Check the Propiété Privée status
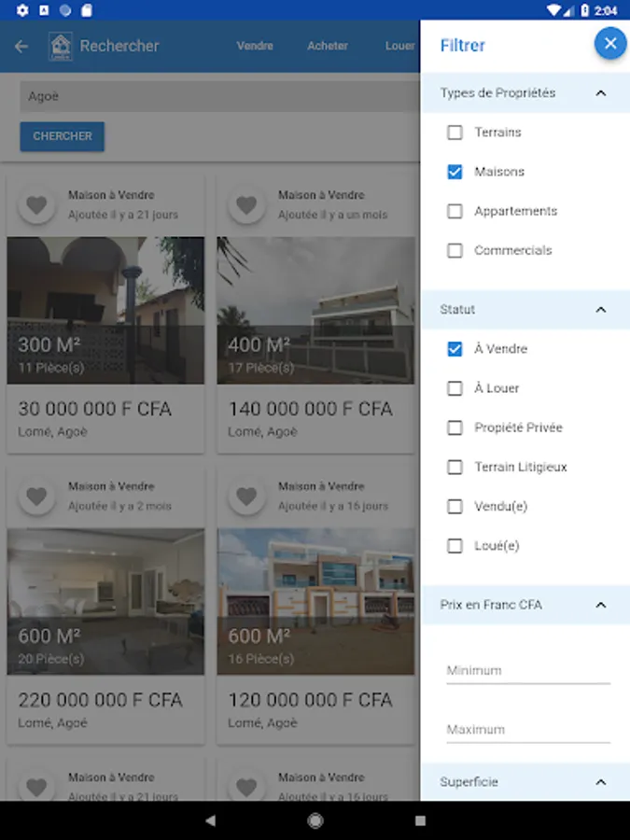The height and width of the screenshot is (840, 630). (455, 427)
